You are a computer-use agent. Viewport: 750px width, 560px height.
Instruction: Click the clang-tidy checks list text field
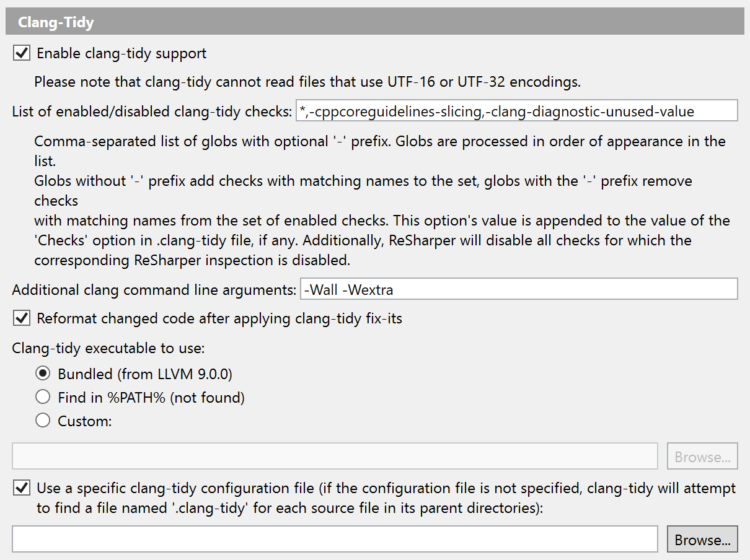(516, 112)
